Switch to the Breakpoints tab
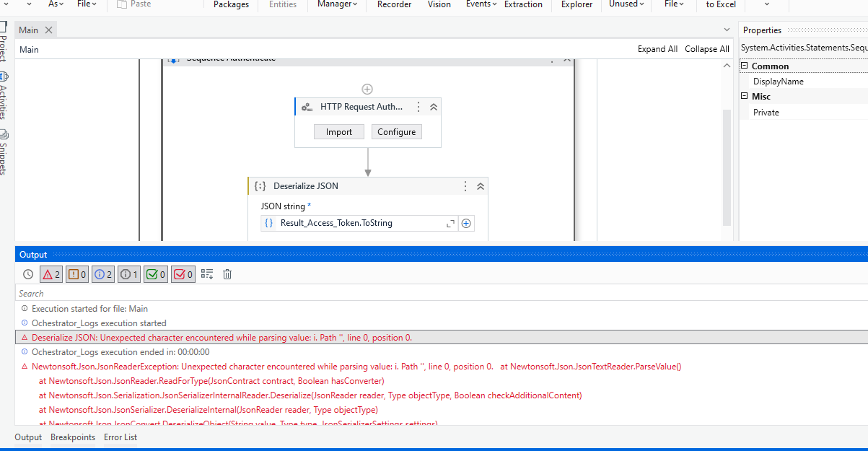The image size is (868, 451). point(73,437)
